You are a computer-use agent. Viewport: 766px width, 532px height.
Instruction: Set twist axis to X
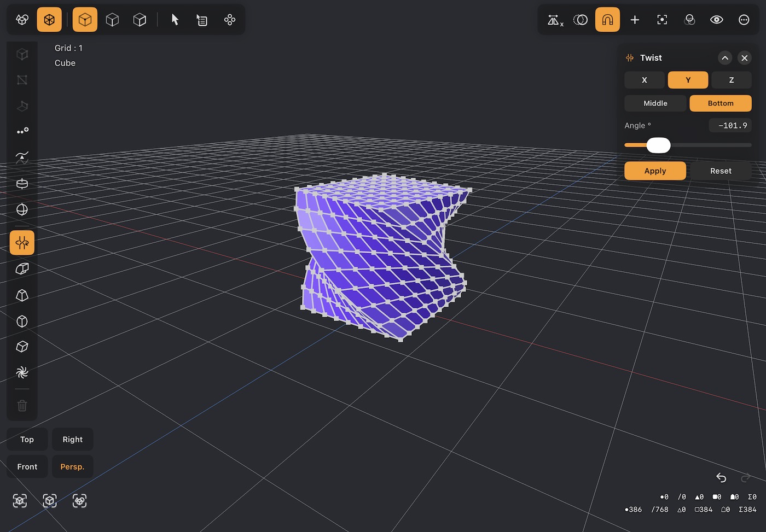click(x=645, y=80)
